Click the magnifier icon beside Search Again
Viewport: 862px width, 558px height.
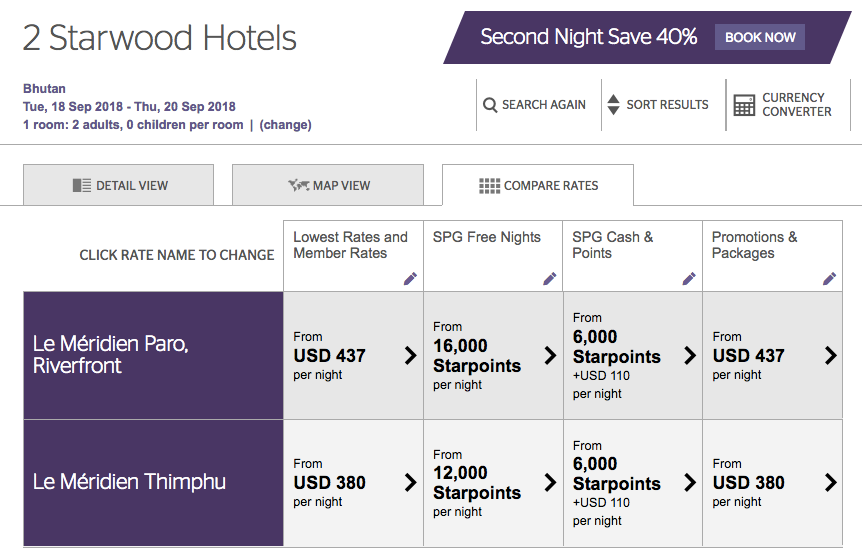tap(490, 105)
